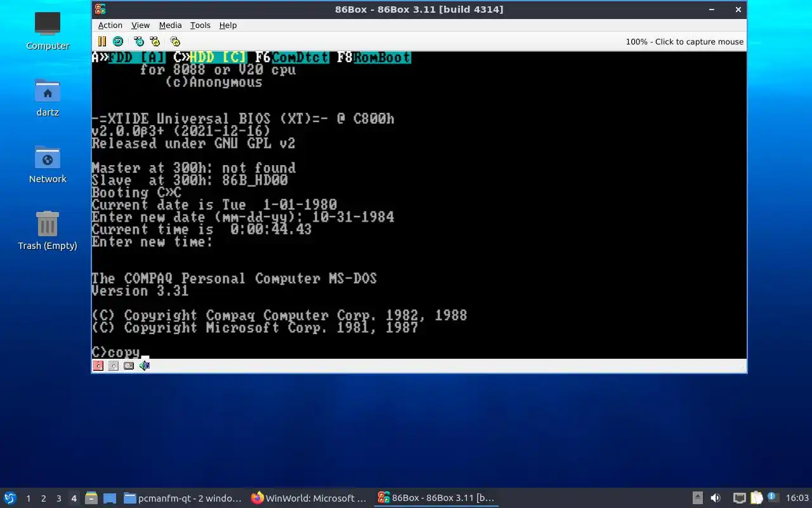This screenshot has width=812, height=508.
Task: Click the clipboard manager tray icon
Action: click(x=756, y=498)
